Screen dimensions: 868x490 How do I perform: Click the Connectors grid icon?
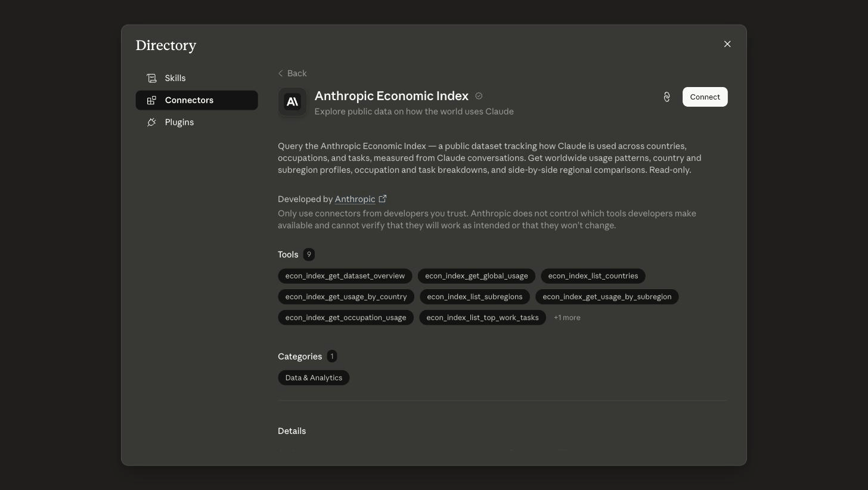point(151,100)
